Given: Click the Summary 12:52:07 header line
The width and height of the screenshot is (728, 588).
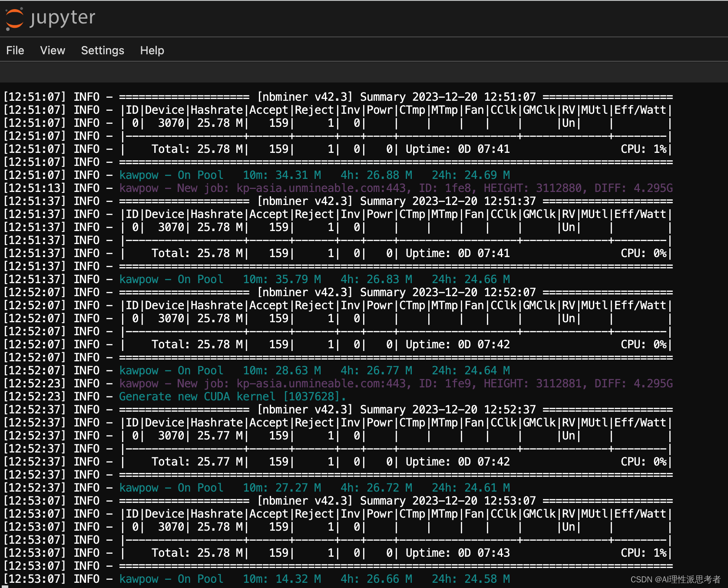Looking at the screenshot, I should click(338, 292).
